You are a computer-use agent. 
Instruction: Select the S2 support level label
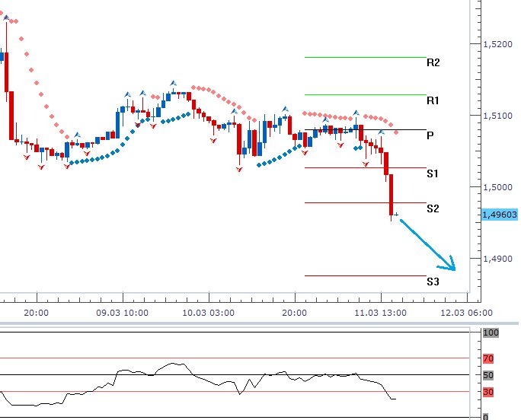point(433,208)
